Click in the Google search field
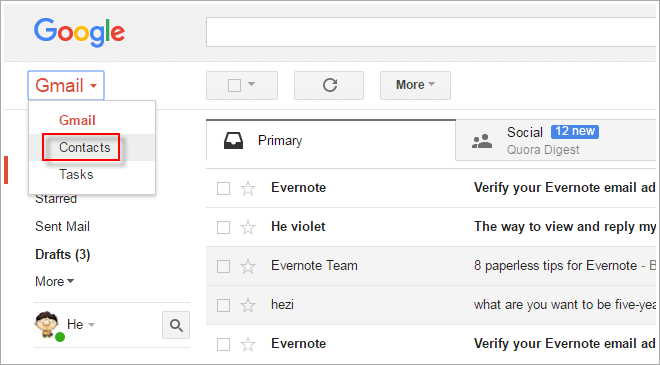 (x=432, y=32)
